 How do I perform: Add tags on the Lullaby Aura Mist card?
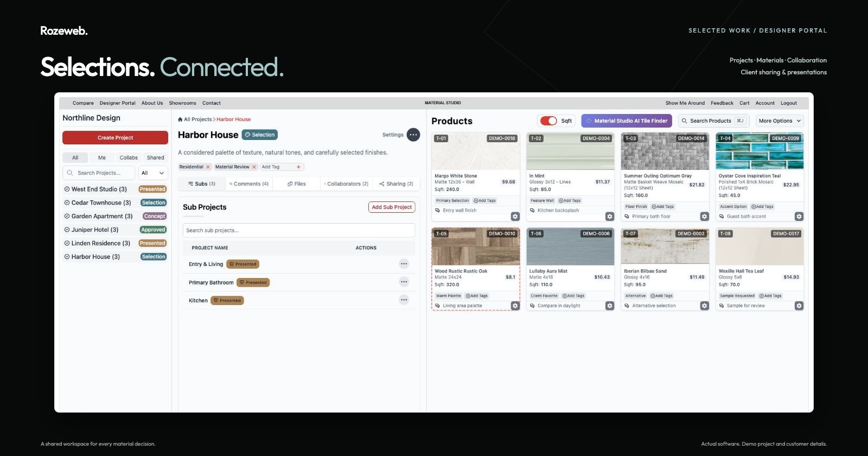[573, 296]
